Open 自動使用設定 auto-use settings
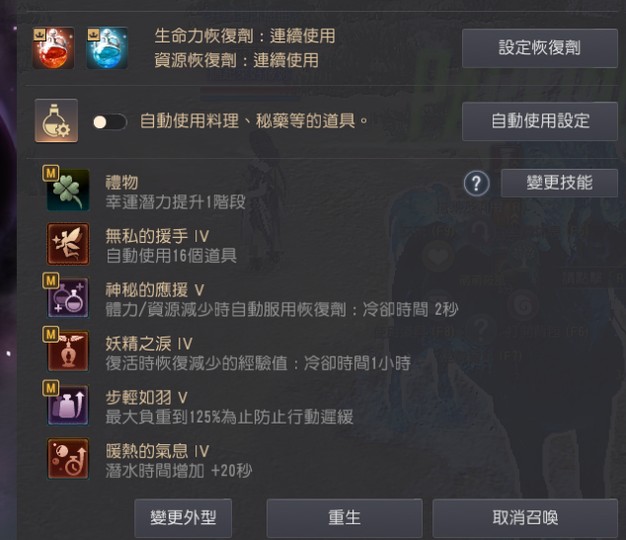This screenshot has width=626, height=540. (x=540, y=121)
